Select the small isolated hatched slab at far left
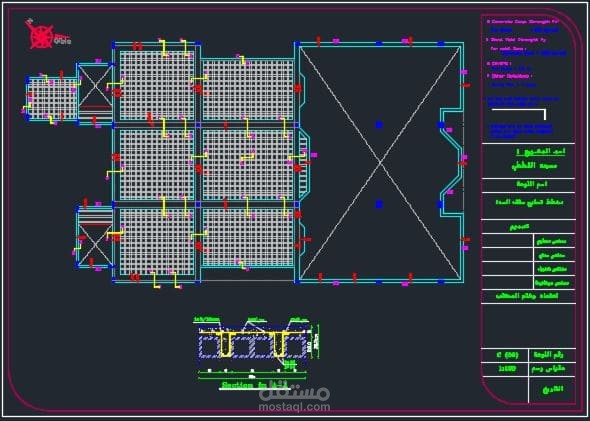Viewport: 590px width, 421px height. (x=53, y=99)
